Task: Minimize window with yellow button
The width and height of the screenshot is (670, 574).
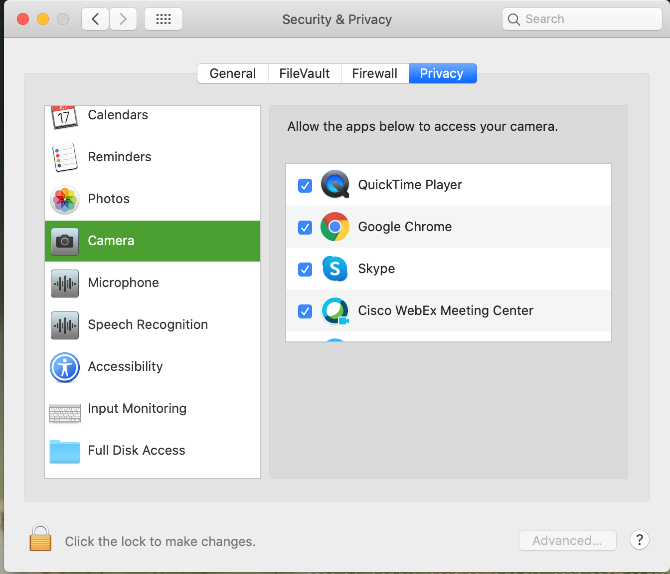Action: click(x=43, y=19)
